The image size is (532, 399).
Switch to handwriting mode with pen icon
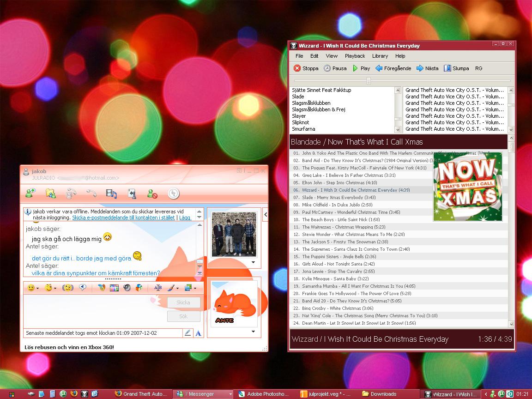(x=187, y=333)
